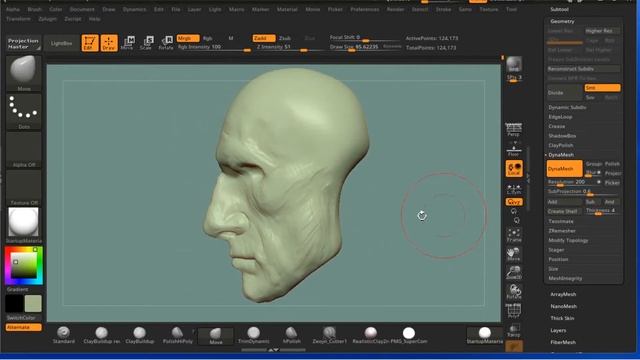The width and height of the screenshot is (640, 360).
Task: Toggle L.Sym local symmetry
Action: click(x=514, y=189)
